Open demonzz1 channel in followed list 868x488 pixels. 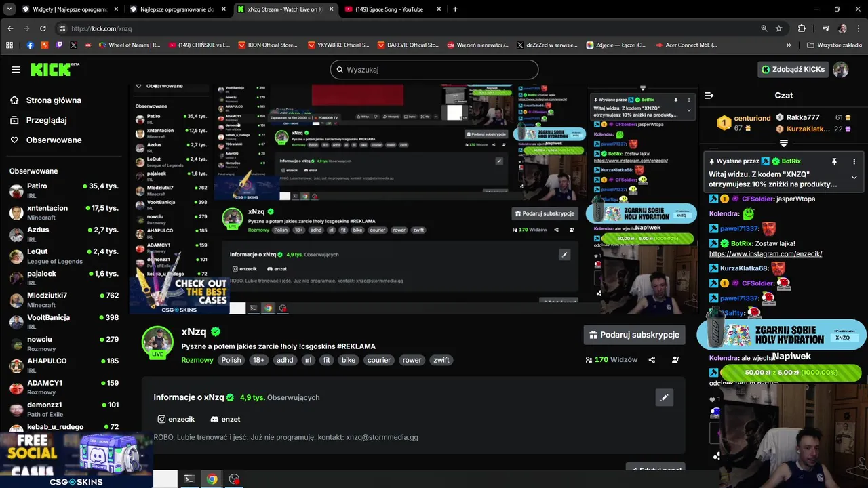pyautogui.click(x=64, y=409)
